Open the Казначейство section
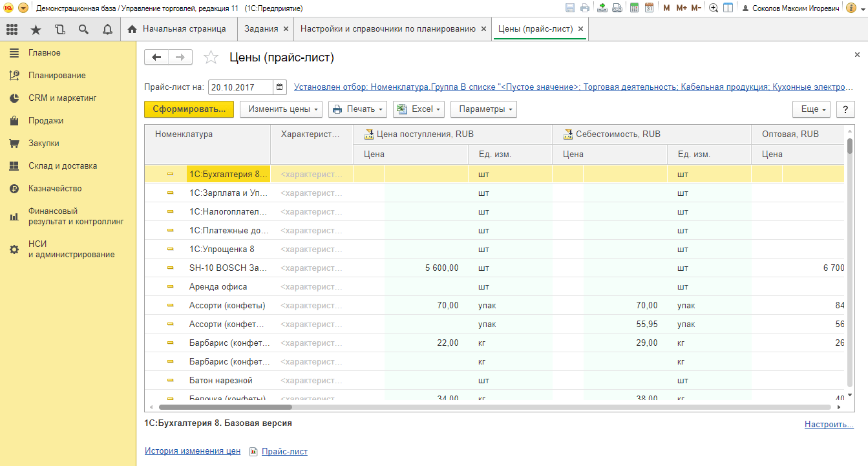 pyautogui.click(x=68, y=189)
